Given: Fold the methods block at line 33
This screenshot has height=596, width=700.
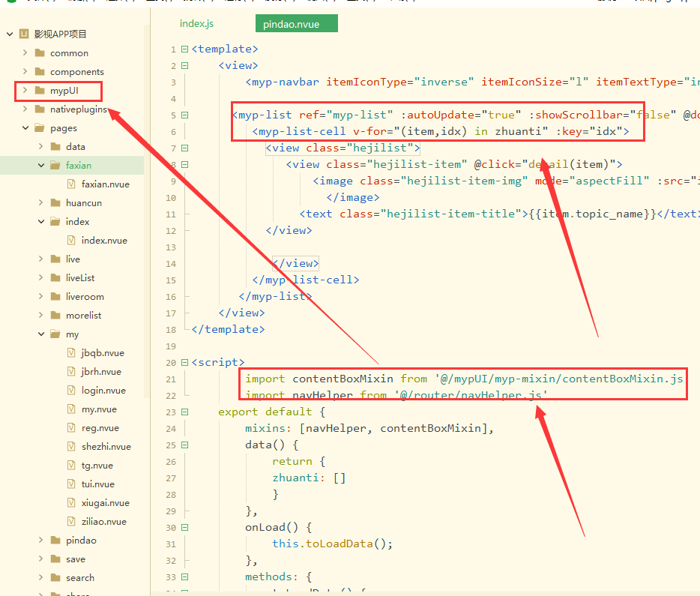Looking at the screenshot, I should point(185,577).
